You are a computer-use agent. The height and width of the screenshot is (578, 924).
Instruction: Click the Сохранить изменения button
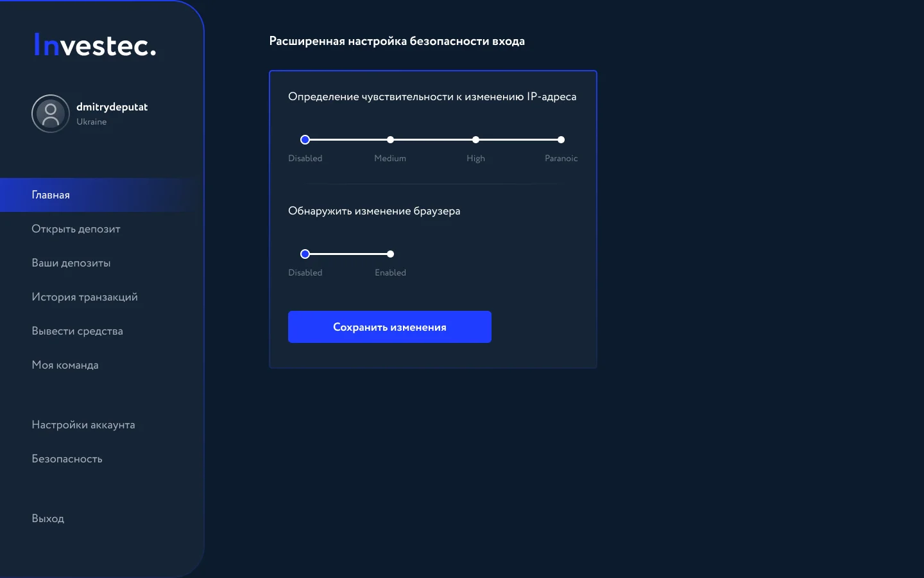[389, 327]
